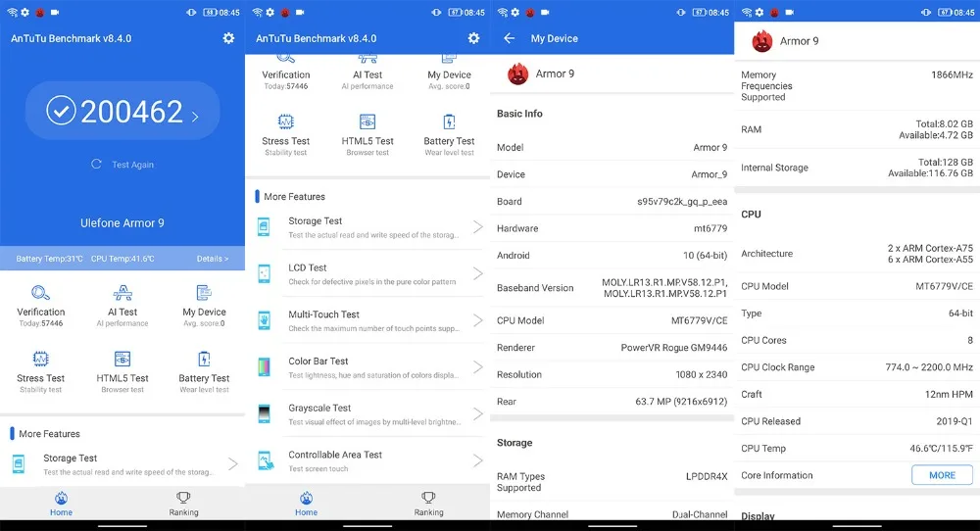The width and height of the screenshot is (980, 531).
Task: Tap the checkmark icon beside score 200462
Action: pyautogui.click(x=61, y=112)
